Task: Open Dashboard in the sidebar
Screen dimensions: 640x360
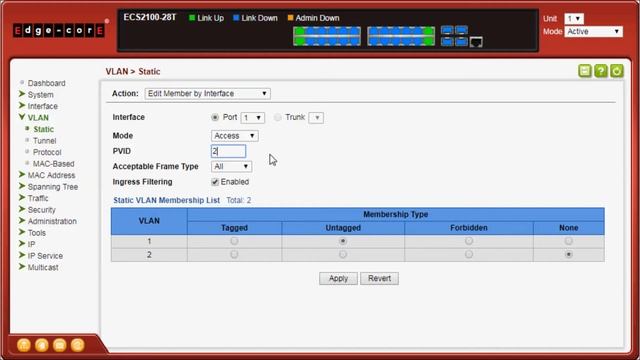Action: 47,83
